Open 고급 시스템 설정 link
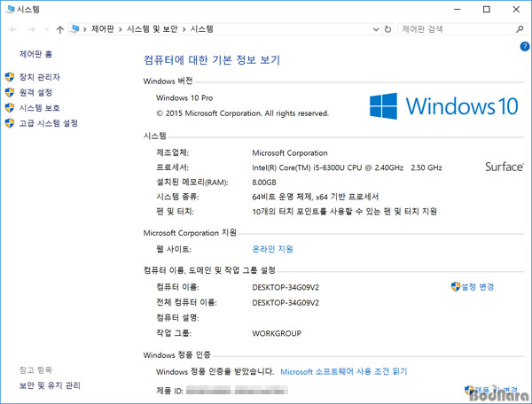Screen dimensions: 532x404 tap(49, 123)
